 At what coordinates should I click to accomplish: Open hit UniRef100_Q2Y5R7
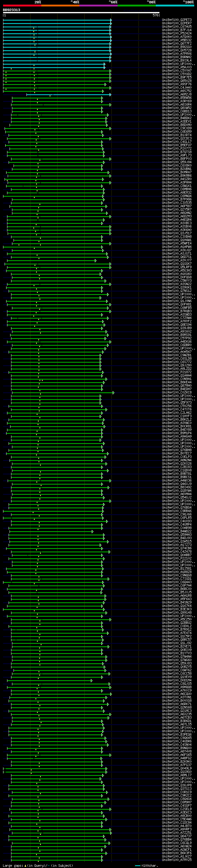[177, 210]
